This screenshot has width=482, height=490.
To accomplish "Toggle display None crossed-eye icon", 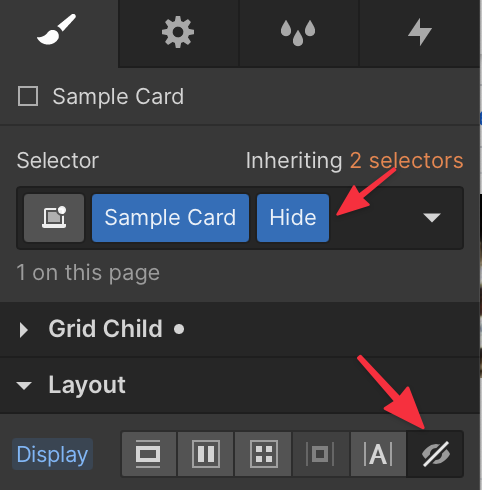I will [435, 454].
